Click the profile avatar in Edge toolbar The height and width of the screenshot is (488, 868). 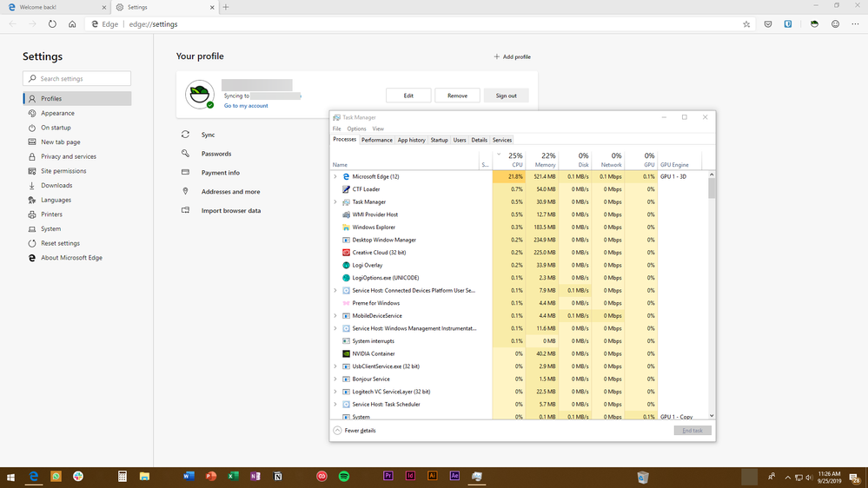tap(814, 24)
